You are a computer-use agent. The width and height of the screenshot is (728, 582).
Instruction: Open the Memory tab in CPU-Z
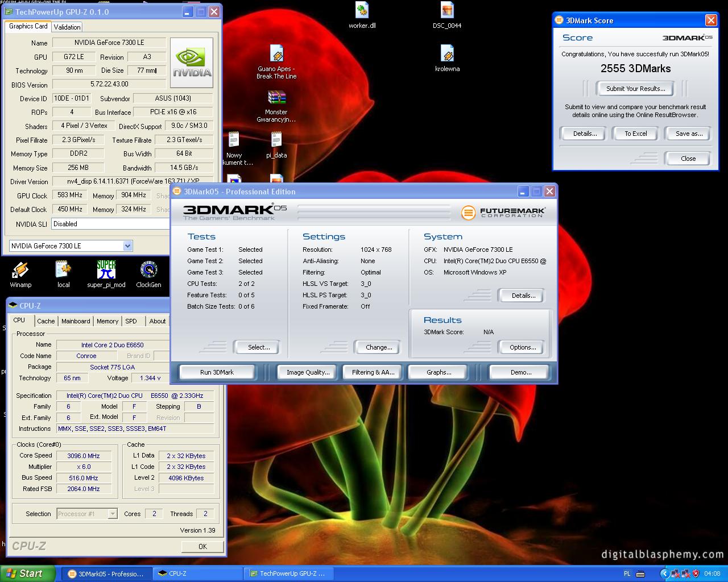(107, 321)
